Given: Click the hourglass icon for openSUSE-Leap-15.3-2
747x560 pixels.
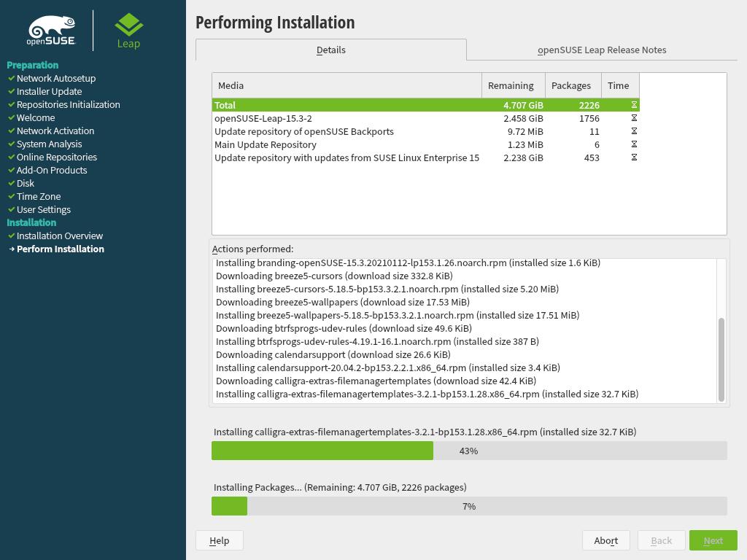Looking at the screenshot, I should pyautogui.click(x=634, y=118).
